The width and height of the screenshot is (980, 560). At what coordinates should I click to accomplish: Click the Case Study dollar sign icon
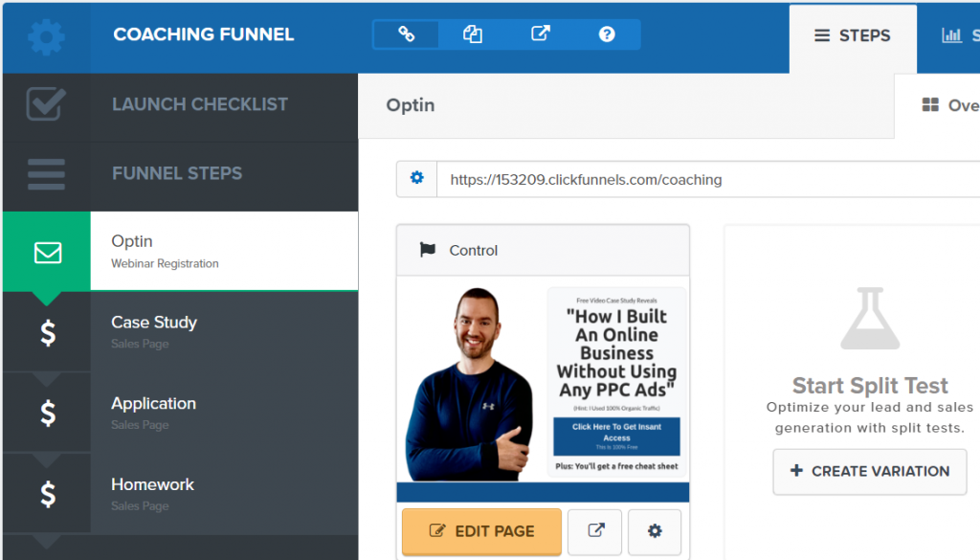tap(48, 333)
